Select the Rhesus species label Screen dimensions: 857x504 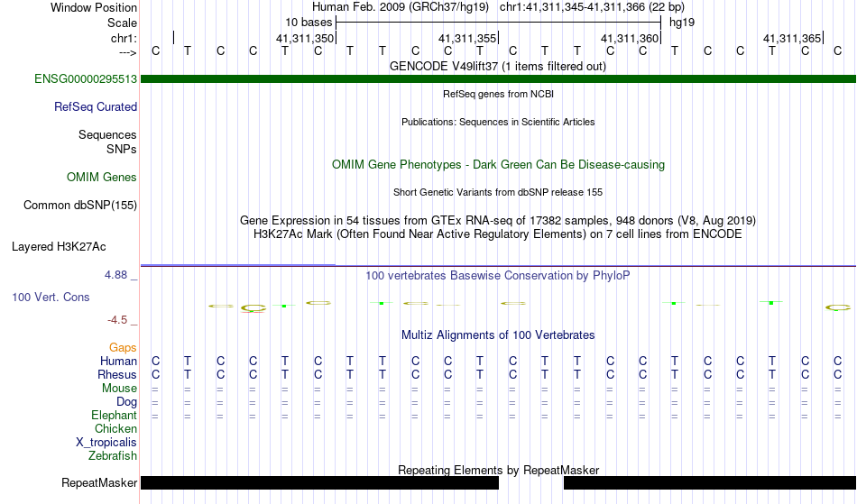click(x=117, y=374)
